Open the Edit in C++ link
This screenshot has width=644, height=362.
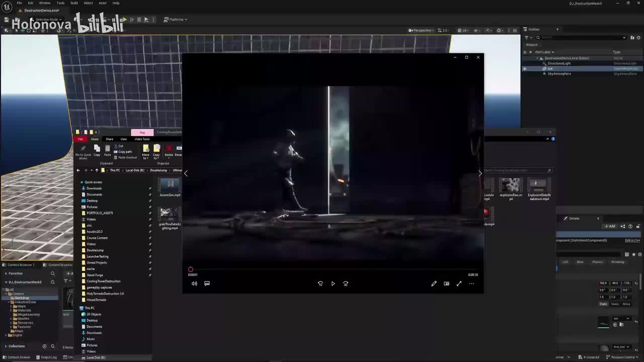pos(632,240)
